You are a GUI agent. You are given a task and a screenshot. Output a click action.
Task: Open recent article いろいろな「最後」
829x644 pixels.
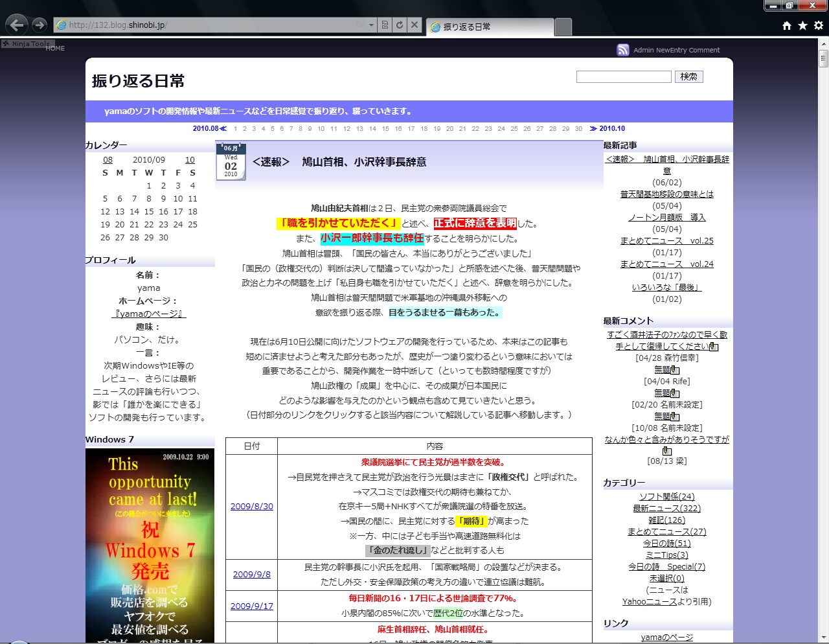(x=667, y=287)
